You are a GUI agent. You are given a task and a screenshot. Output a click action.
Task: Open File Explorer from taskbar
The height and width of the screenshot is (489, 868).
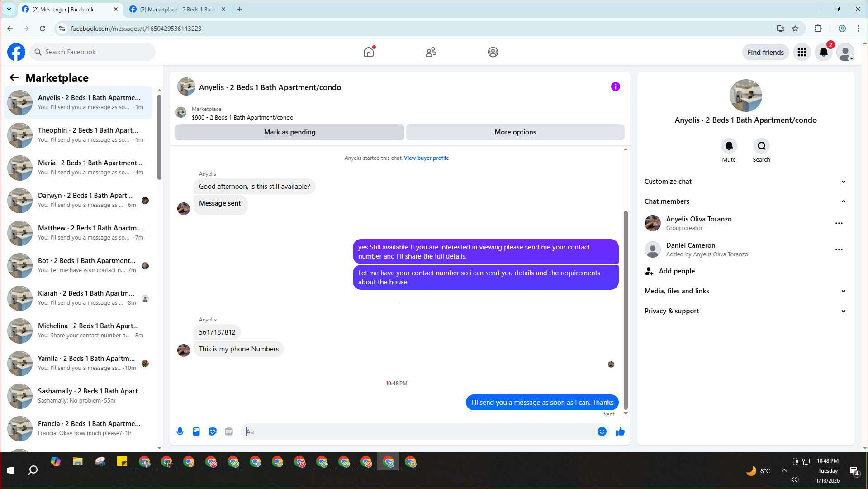click(78, 462)
